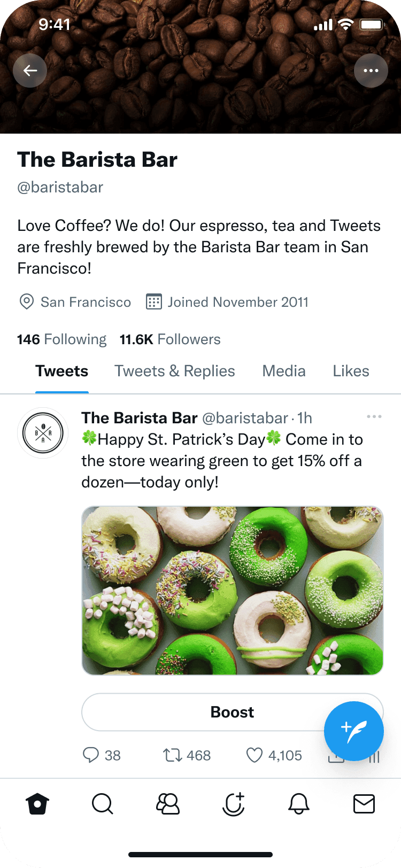Image resolution: width=401 pixels, height=868 pixels.
Task: Open the Messages envelope tab
Action: 364,803
